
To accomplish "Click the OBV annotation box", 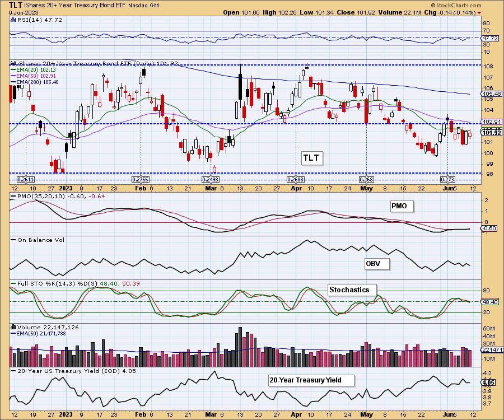I will (377, 264).
